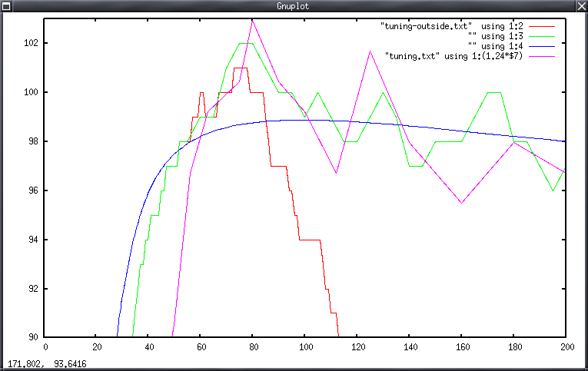Viewport: 588px width, 371px height.
Task: Click y-axis label 100
Action: pos(31,92)
